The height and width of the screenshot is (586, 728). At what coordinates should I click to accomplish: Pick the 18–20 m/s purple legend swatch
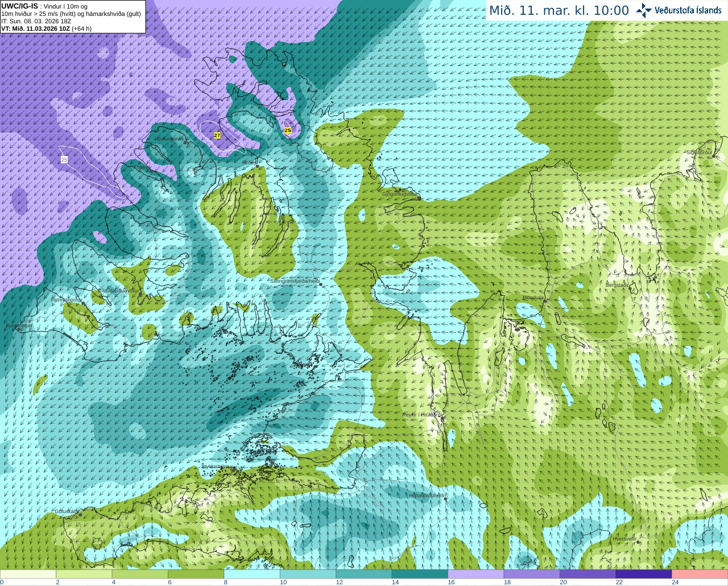pyautogui.click(x=532, y=574)
